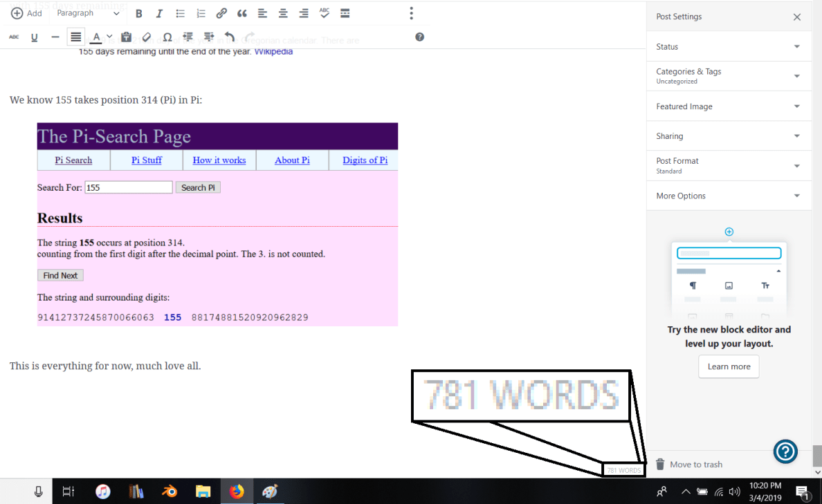This screenshot has width=822, height=504.
Task: Expand the Status section
Action: pos(729,46)
